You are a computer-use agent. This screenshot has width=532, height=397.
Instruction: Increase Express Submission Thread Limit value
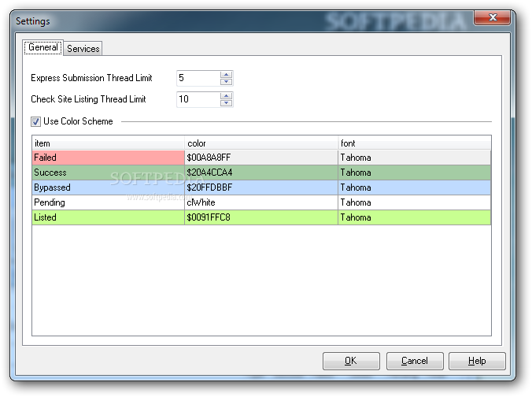(x=227, y=74)
